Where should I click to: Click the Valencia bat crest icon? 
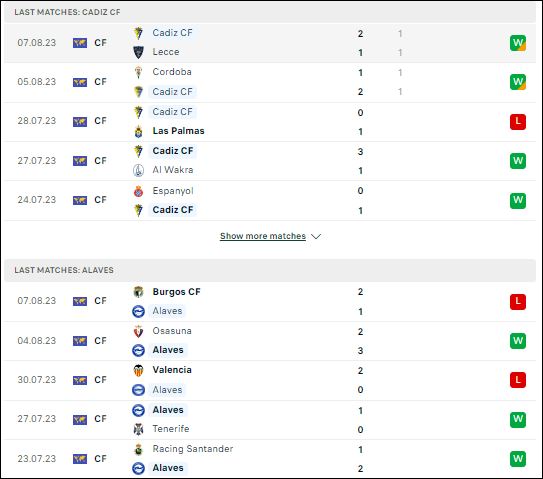[x=138, y=370]
